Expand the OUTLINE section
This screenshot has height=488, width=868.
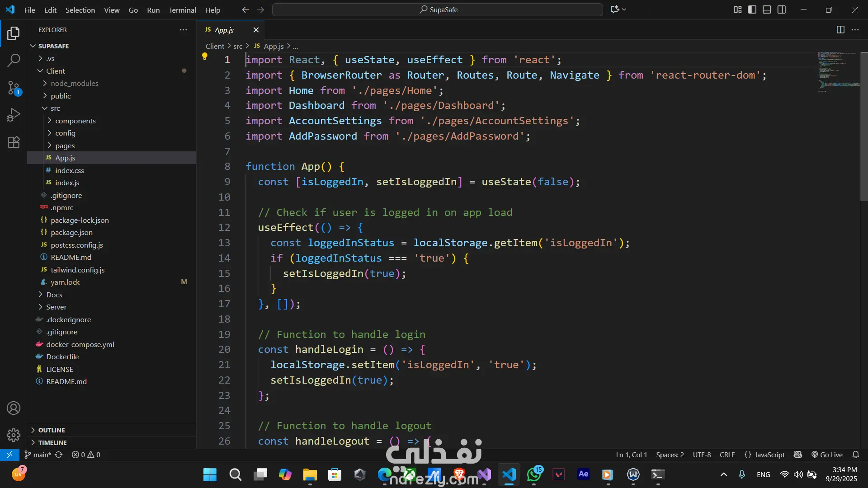[52, 430]
